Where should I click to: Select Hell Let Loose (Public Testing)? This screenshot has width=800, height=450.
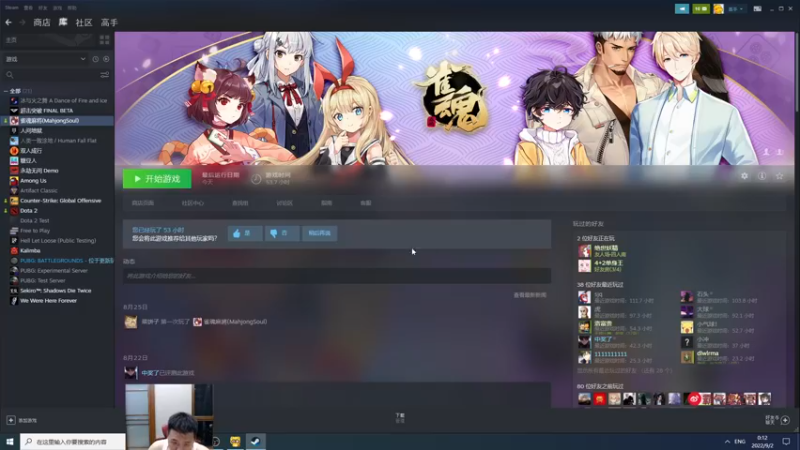(x=58, y=241)
